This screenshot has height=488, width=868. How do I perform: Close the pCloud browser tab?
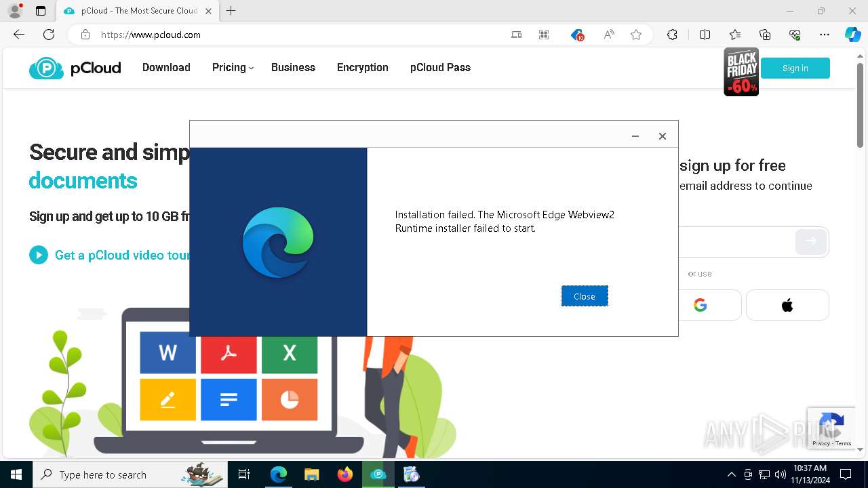pos(208,11)
